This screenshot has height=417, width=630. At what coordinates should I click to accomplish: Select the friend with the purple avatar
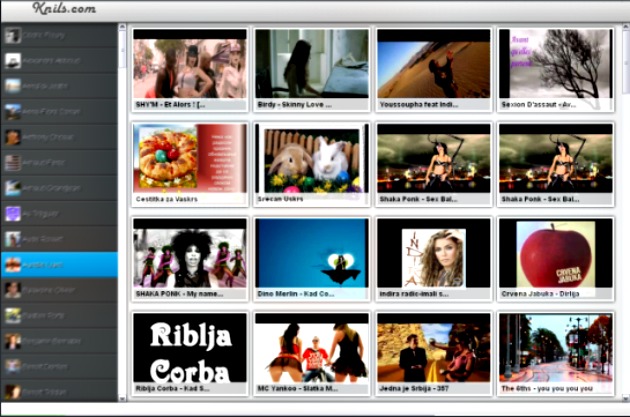click(x=59, y=213)
